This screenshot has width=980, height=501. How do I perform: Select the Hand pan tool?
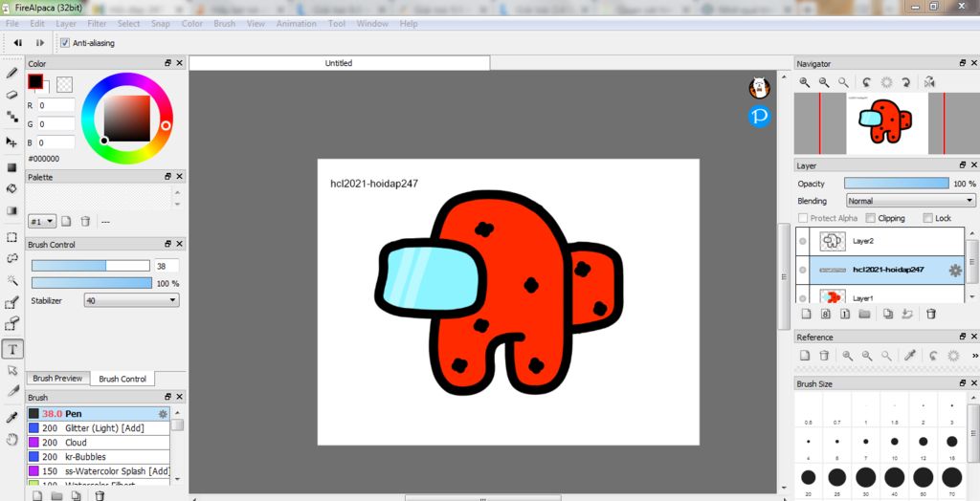[11, 440]
